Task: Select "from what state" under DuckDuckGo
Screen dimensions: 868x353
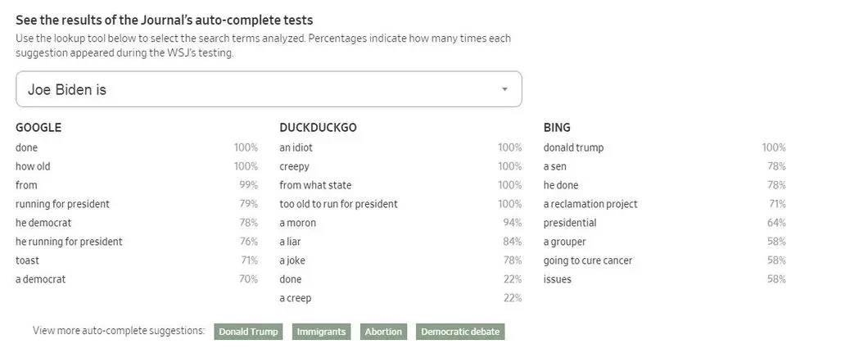Action: coord(315,185)
